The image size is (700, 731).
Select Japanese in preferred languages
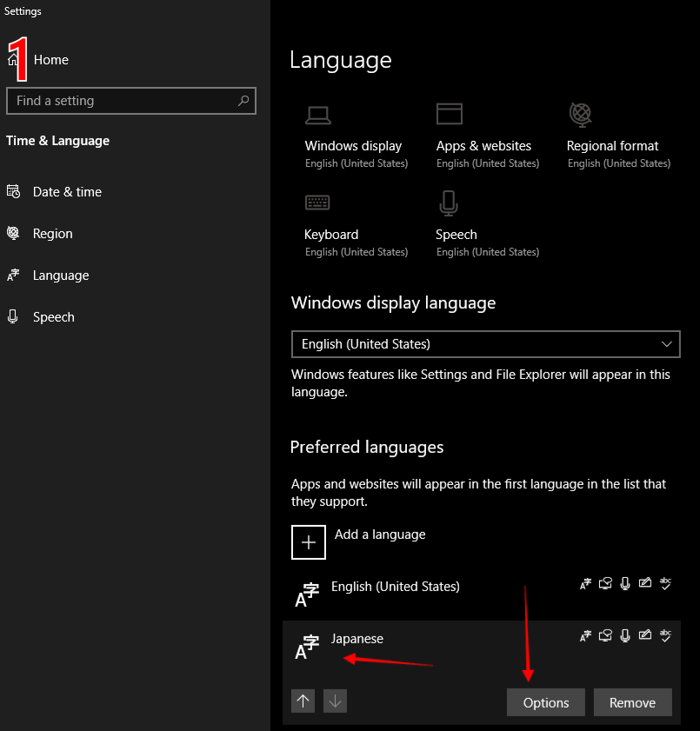click(357, 639)
